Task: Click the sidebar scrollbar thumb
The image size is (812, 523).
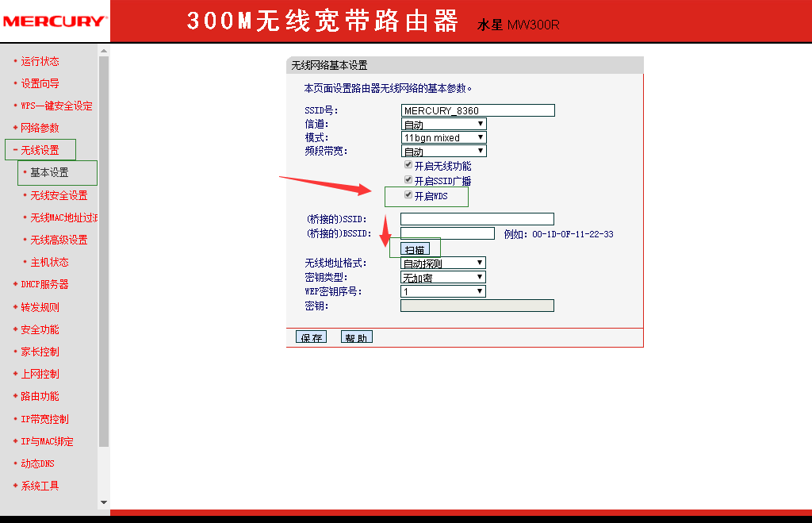Action: 104,252
